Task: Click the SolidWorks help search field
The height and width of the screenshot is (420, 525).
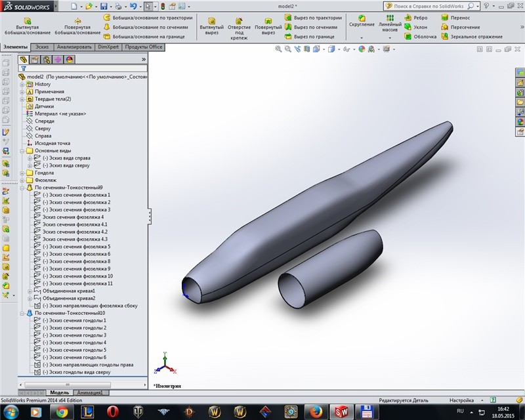Action: pyautogui.click(x=429, y=6)
